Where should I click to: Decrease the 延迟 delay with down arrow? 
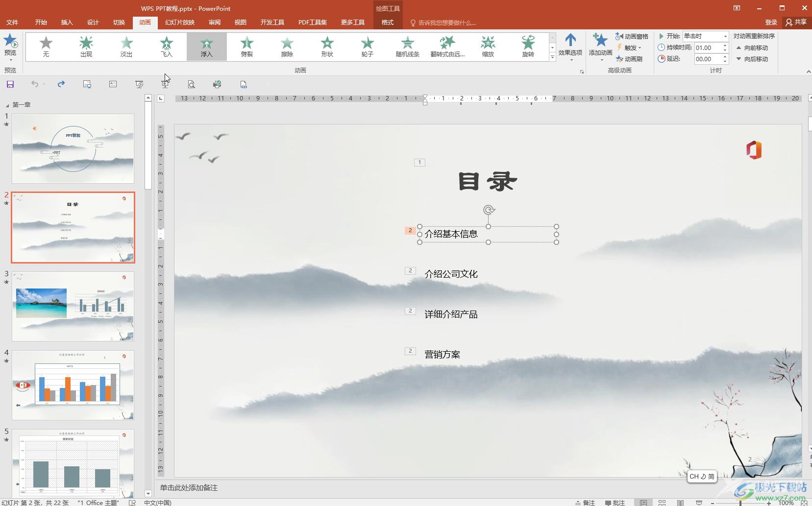click(x=725, y=61)
